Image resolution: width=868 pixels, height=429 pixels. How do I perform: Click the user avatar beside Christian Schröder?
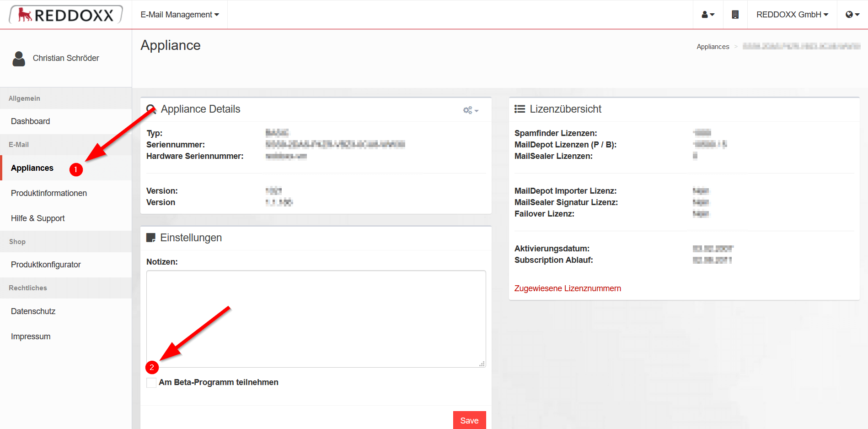[x=18, y=58]
